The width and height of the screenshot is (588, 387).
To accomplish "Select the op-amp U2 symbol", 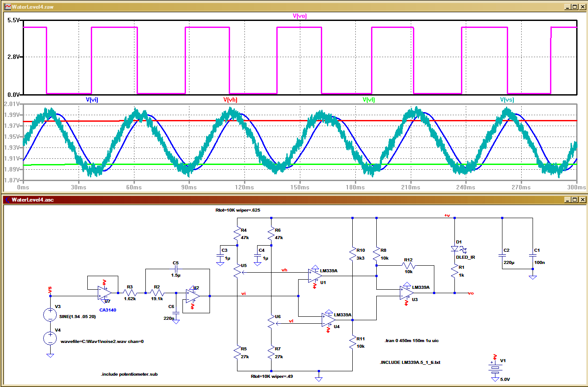I will pos(193,296).
